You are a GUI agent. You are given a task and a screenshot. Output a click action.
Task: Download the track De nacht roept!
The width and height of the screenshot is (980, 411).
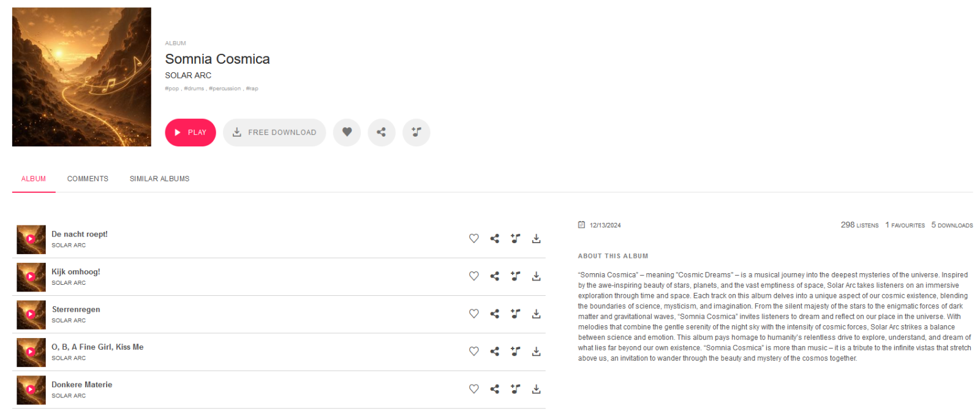click(x=536, y=239)
